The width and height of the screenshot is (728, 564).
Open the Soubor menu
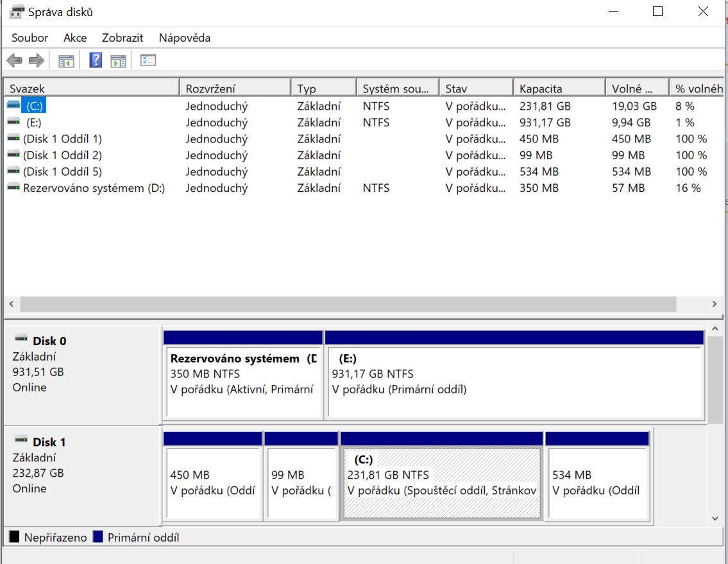(30, 38)
